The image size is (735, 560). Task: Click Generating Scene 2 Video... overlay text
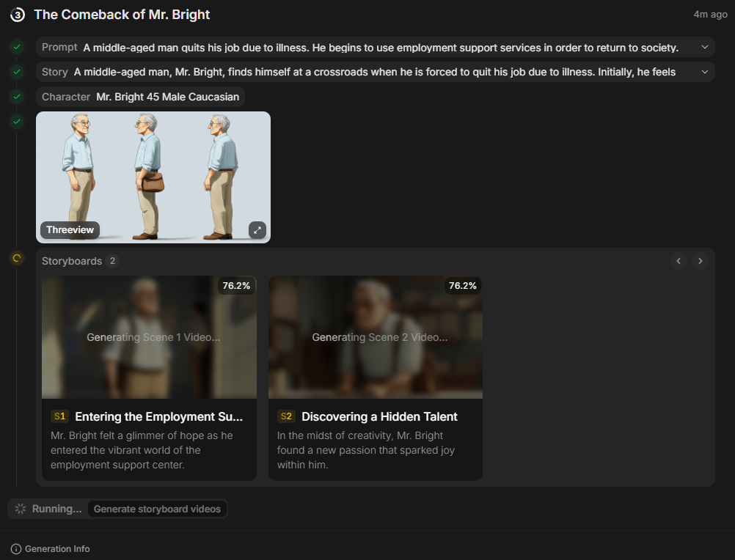[x=380, y=337]
